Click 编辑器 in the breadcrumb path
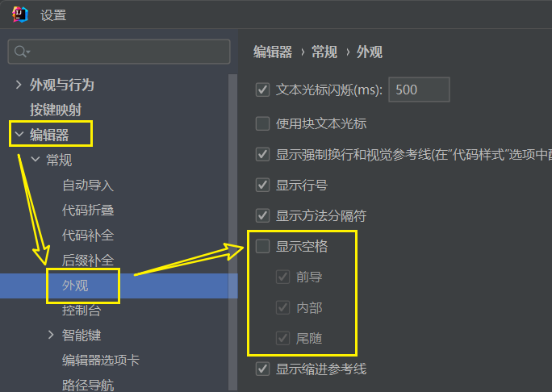 (272, 52)
